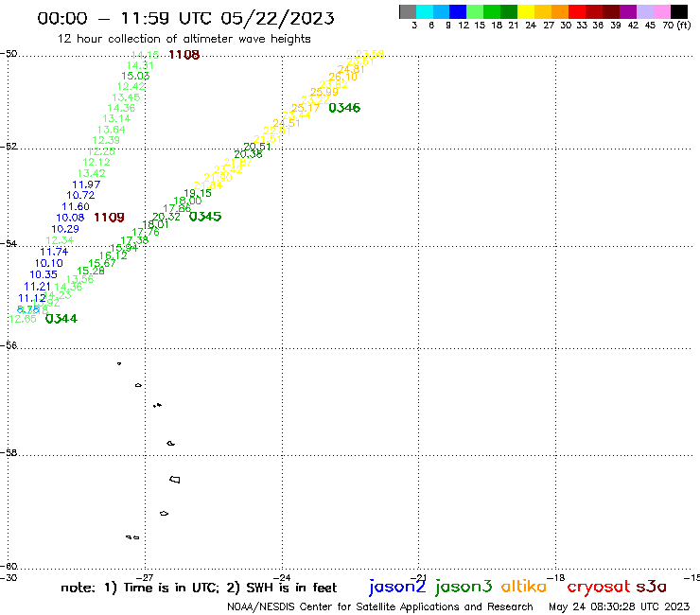Click the largest island outline above latitude -58

point(170,444)
